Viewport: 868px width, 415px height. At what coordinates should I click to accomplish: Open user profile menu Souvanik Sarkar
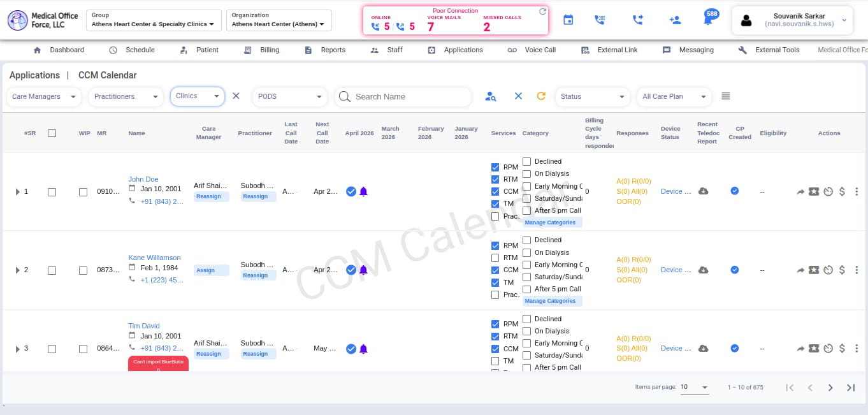coord(792,20)
